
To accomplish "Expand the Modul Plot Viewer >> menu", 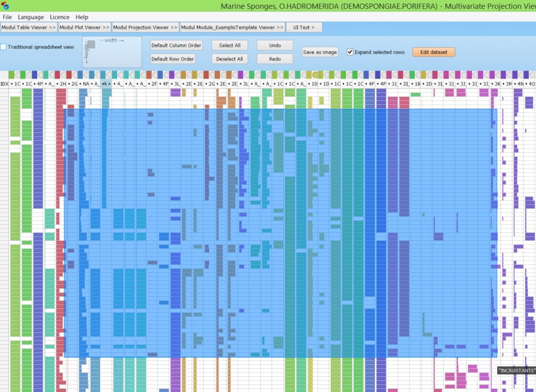I will pyautogui.click(x=84, y=27).
